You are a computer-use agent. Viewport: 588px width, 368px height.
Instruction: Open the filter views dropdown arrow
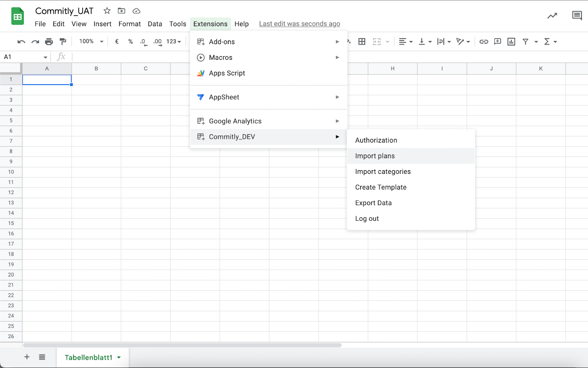536,42
